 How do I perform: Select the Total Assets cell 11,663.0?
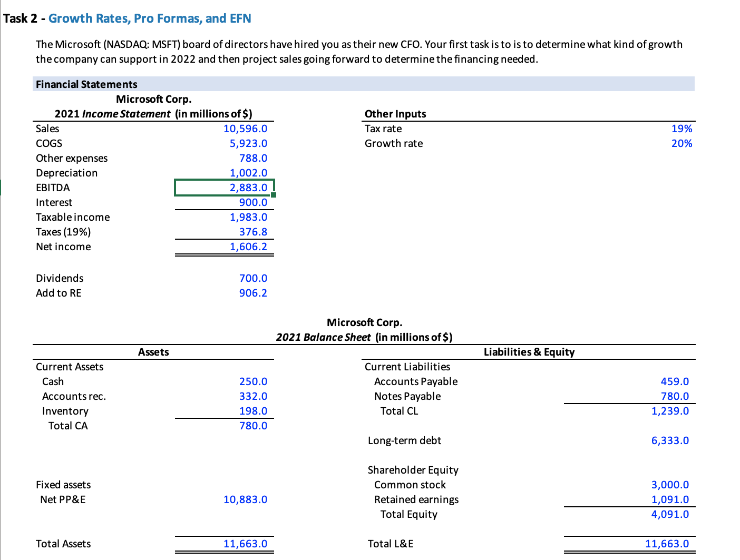pyautogui.click(x=246, y=544)
